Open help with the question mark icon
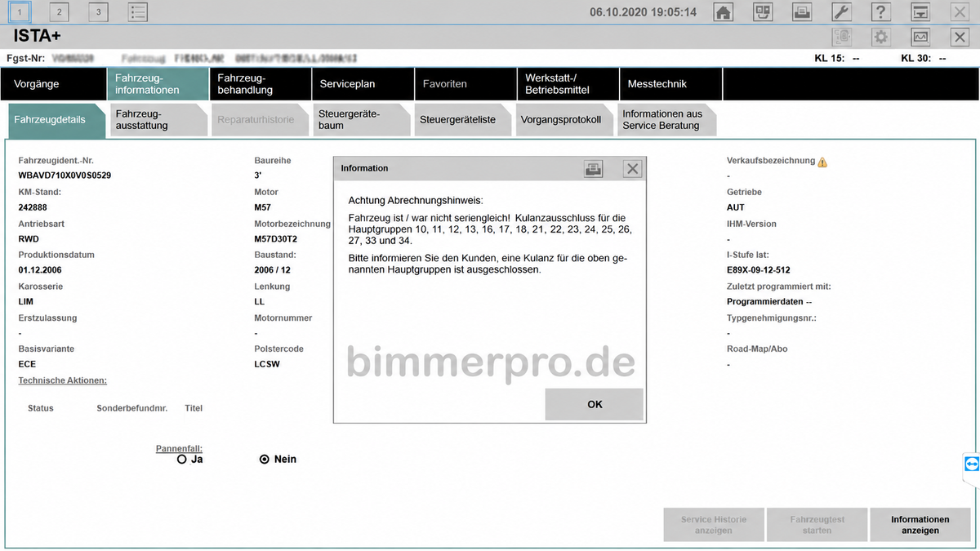Image resolution: width=980 pixels, height=551 pixels. (881, 12)
